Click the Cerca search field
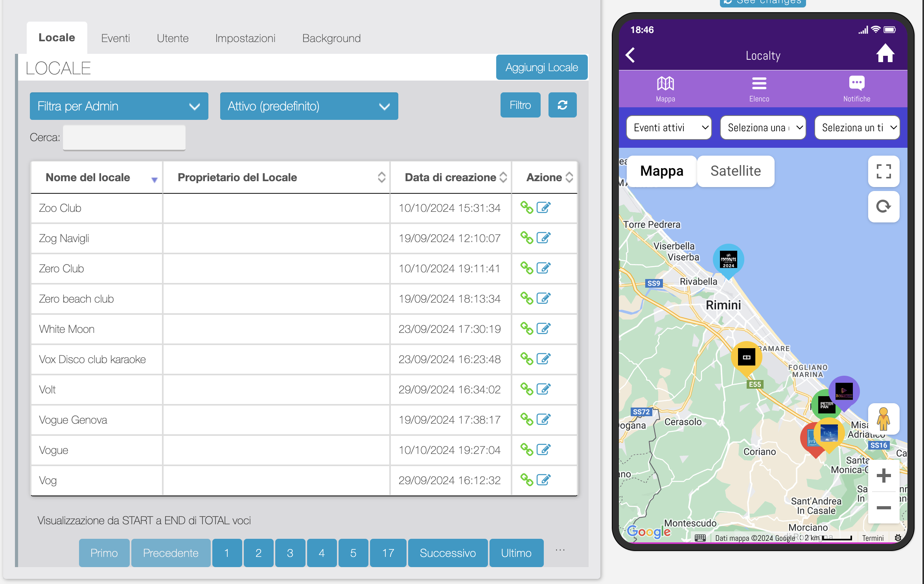Viewport: 924px width, 584px height. pos(124,138)
